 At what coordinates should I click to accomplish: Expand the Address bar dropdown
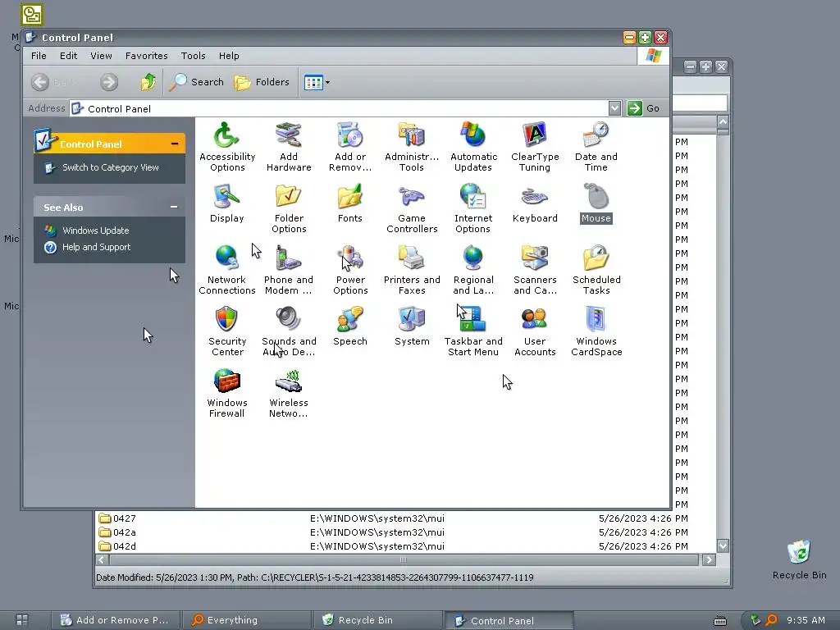(614, 108)
